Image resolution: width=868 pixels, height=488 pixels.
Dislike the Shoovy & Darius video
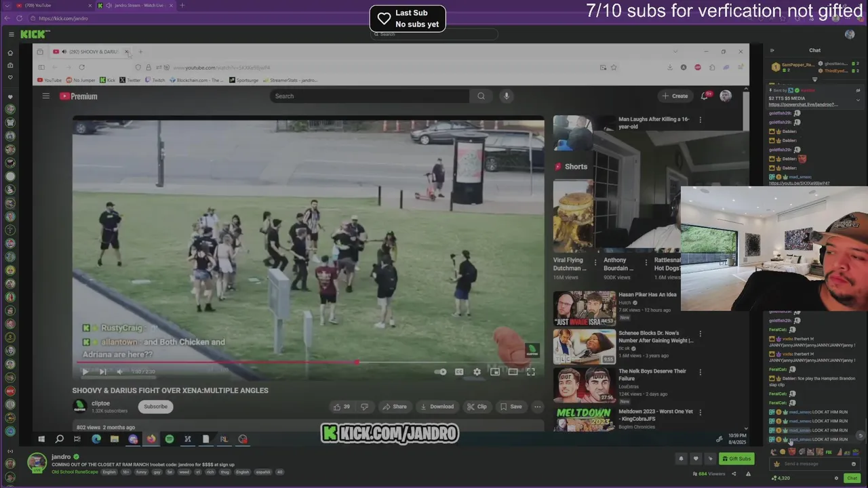pyautogui.click(x=364, y=407)
